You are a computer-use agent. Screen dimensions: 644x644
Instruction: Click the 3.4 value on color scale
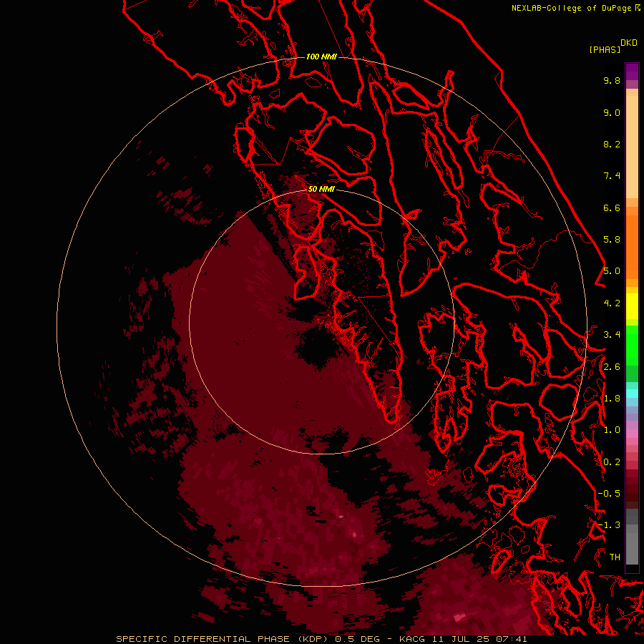[612, 335]
